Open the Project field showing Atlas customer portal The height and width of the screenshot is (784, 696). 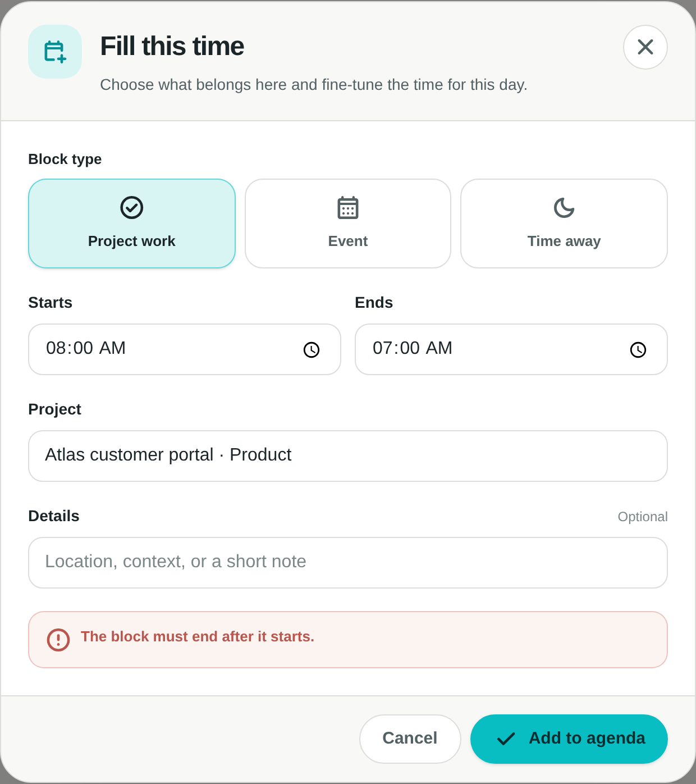point(348,456)
